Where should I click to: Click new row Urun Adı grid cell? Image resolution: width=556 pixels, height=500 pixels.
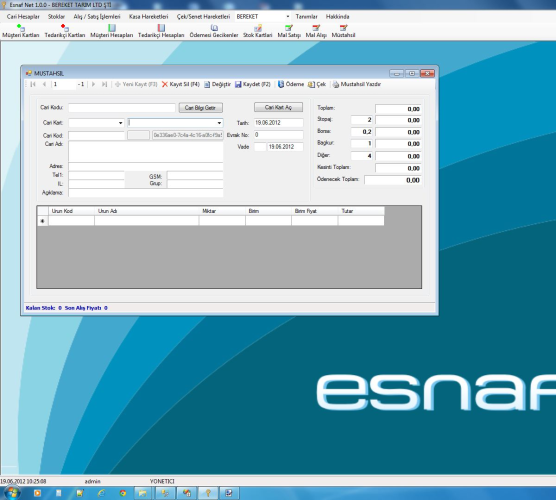[x=146, y=221]
